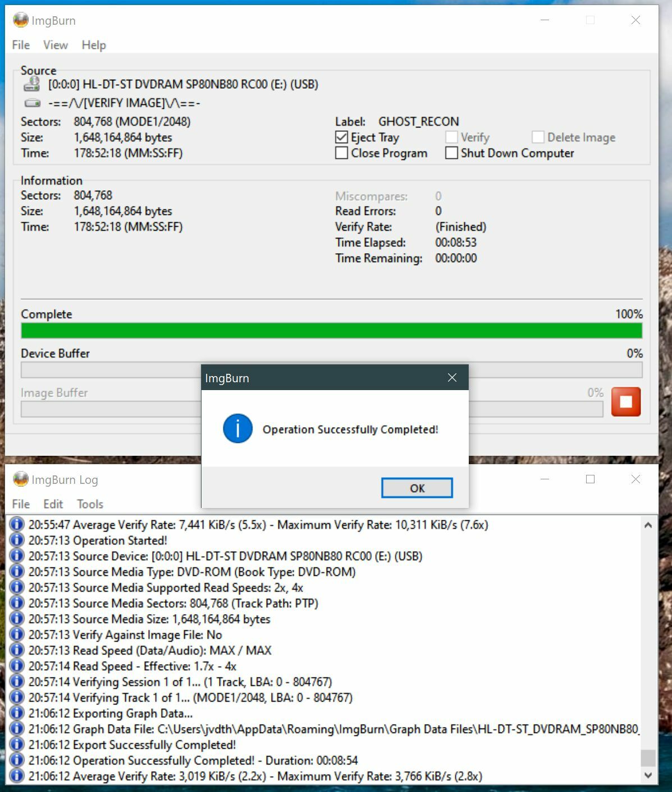Click the log scrollbar thumb
This screenshot has height=792, width=672.
(648, 758)
